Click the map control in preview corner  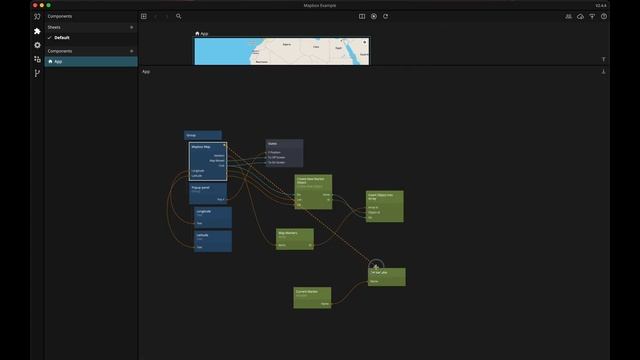tap(364, 42)
